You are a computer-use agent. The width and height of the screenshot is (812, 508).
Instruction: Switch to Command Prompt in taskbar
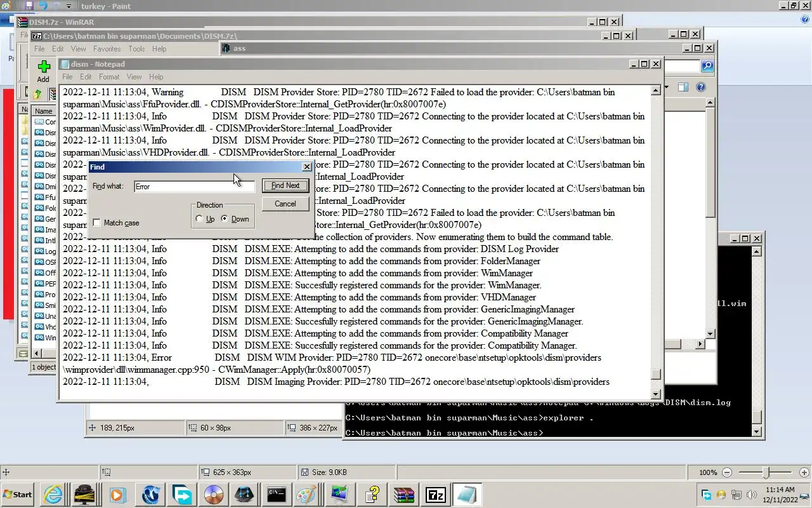(x=276, y=495)
